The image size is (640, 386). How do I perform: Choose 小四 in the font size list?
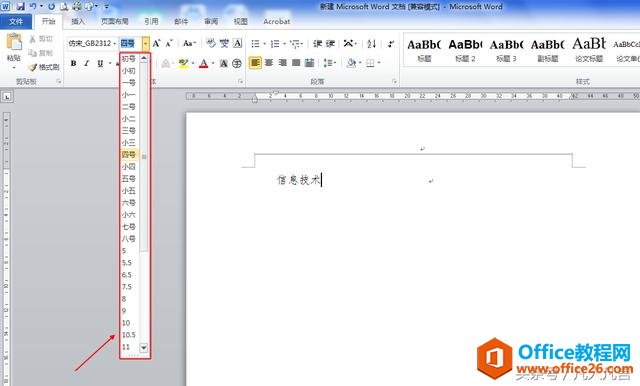(x=129, y=167)
